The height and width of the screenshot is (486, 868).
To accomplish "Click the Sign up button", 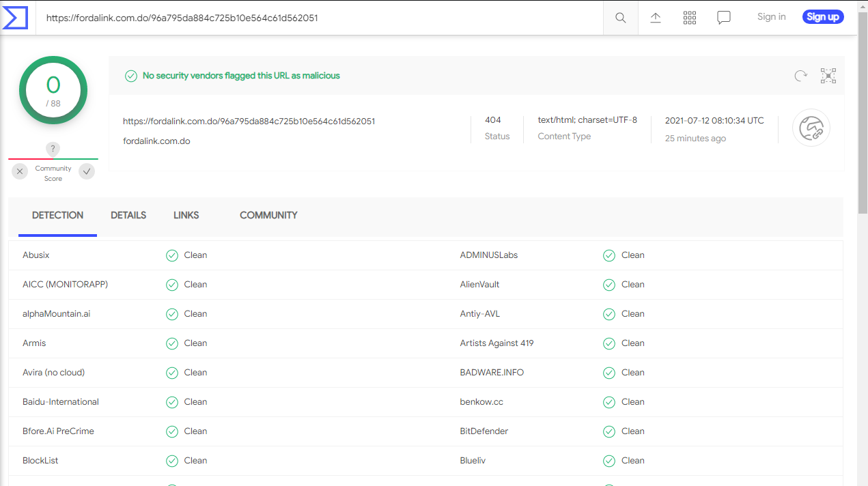I will 822,16.
